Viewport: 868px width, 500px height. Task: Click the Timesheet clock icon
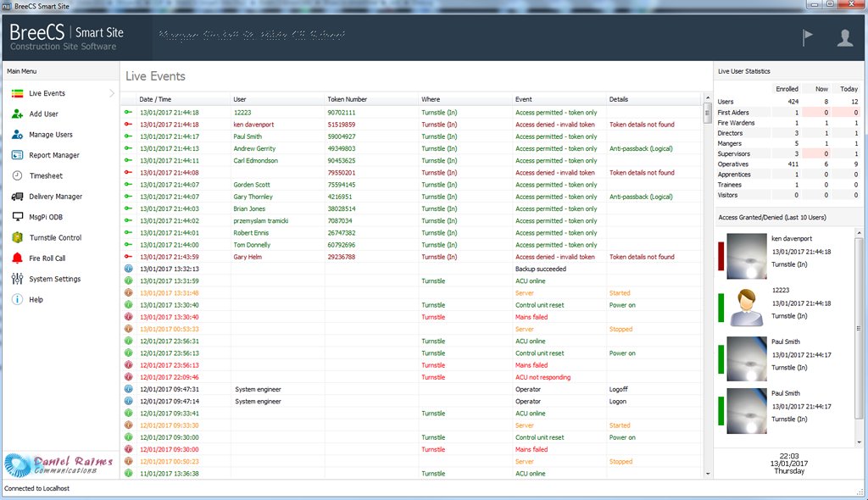tap(18, 175)
